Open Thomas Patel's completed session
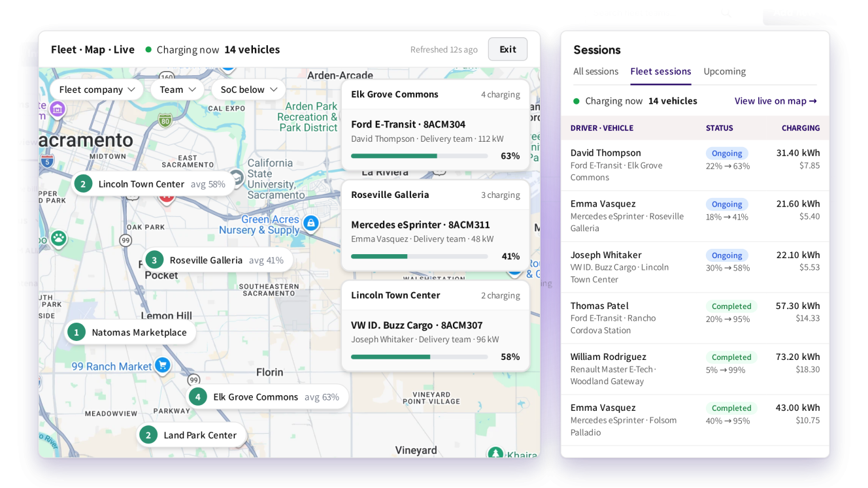868x488 pixels. pos(695,318)
